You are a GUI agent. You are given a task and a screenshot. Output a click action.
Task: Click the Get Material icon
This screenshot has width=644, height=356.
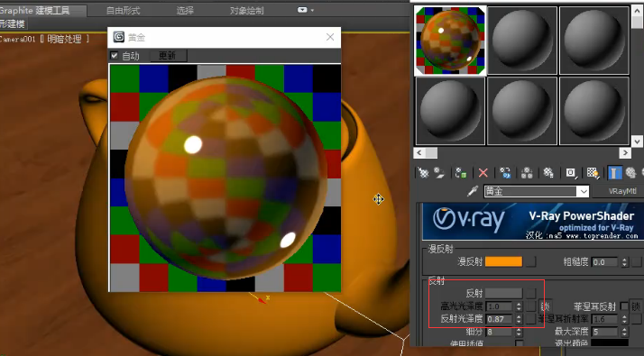(423, 173)
